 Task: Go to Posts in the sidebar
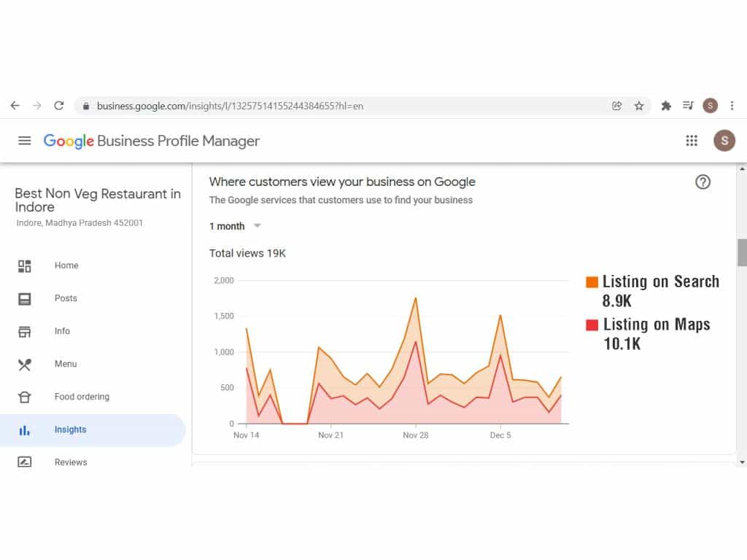coord(66,298)
